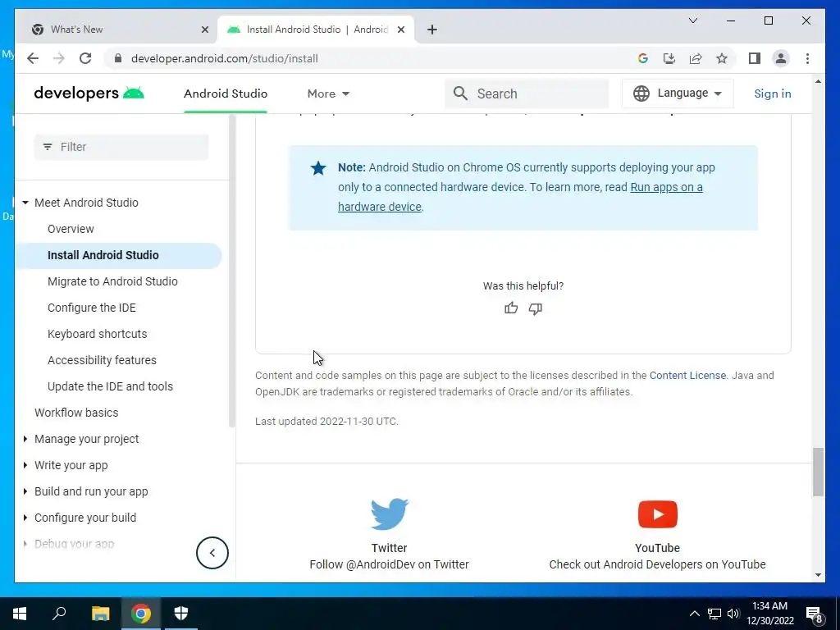This screenshot has width=840, height=630.
Task: Open Windows Security shield in taskbar
Action: (x=181, y=614)
